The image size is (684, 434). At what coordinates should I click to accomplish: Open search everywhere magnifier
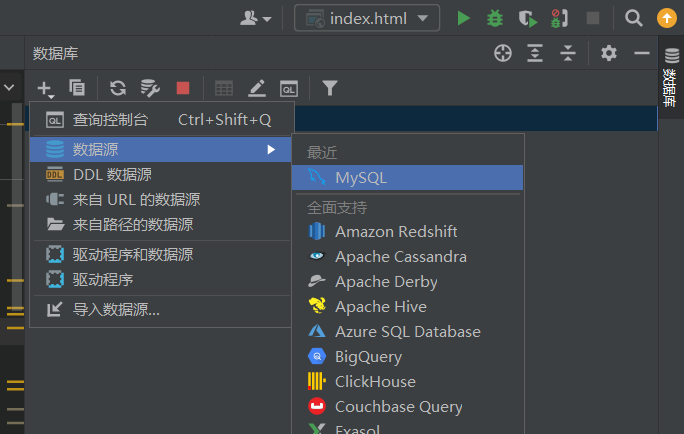[633, 18]
